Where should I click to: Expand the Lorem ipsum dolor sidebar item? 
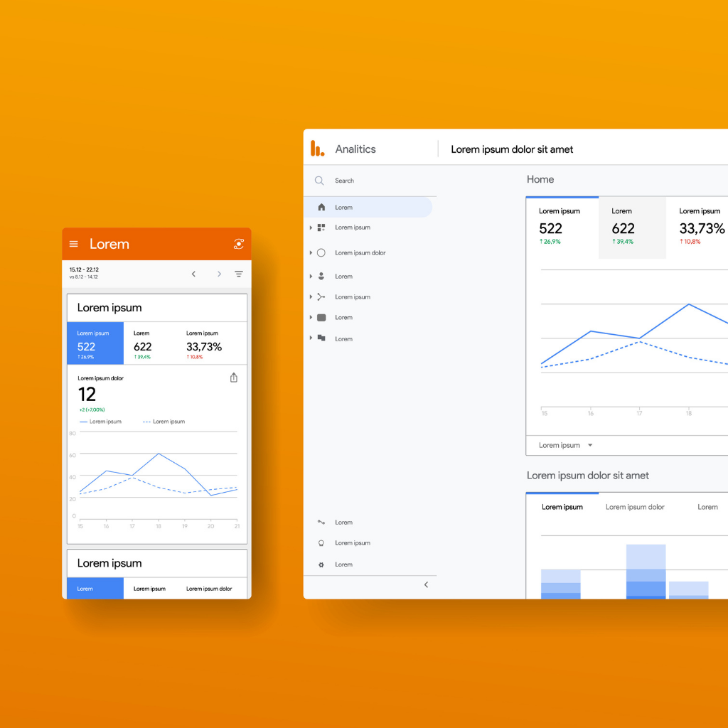pos(311,253)
